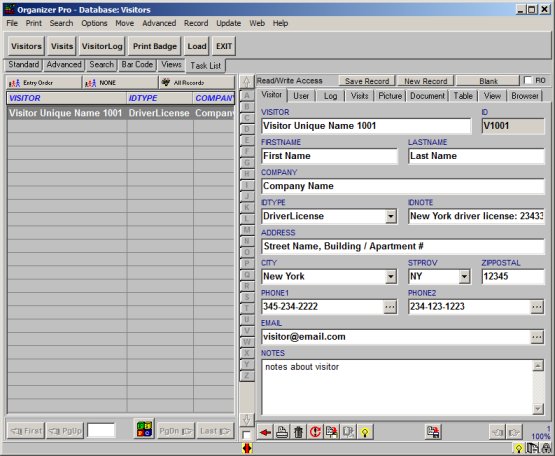Screen dimensions: 555x456
Task: Click the VISITOR column header
Action: point(67,98)
